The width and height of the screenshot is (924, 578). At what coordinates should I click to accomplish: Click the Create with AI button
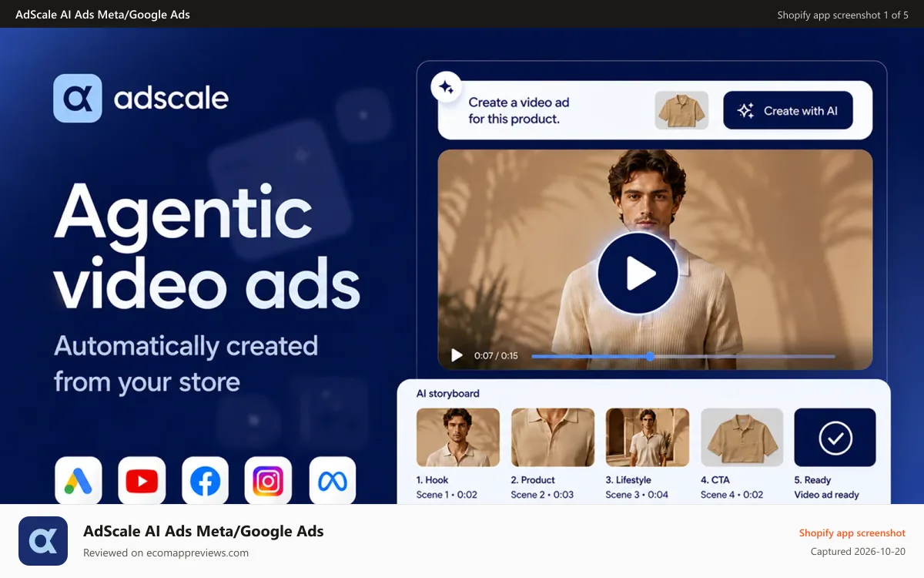tap(788, 110)
